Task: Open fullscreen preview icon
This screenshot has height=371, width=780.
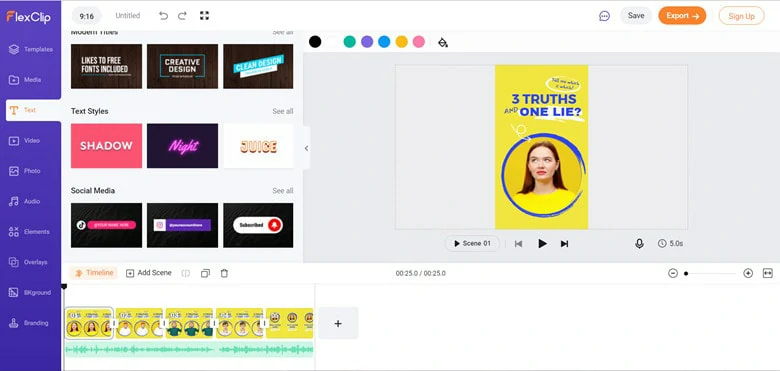Action: click(x=204, y=15)
